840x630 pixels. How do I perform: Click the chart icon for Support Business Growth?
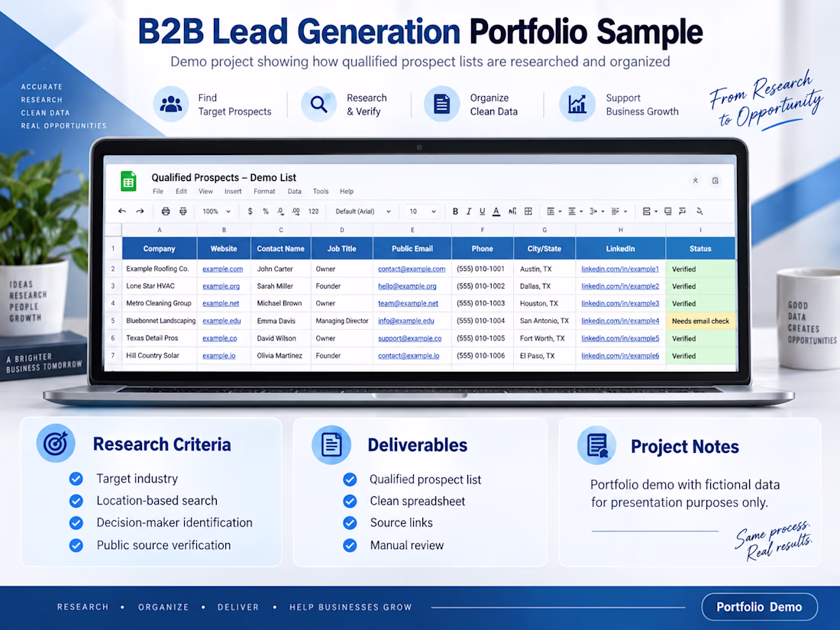click(577, 104)
